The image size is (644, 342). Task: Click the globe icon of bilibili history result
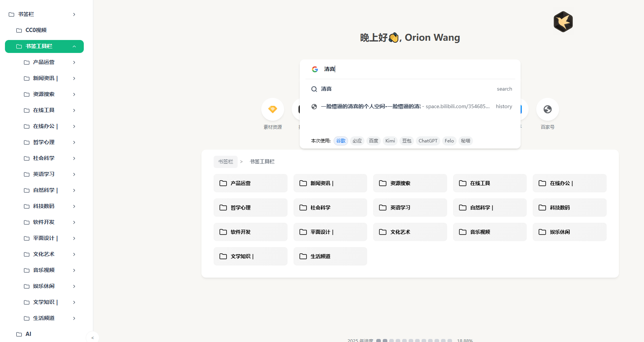[314, 107]
